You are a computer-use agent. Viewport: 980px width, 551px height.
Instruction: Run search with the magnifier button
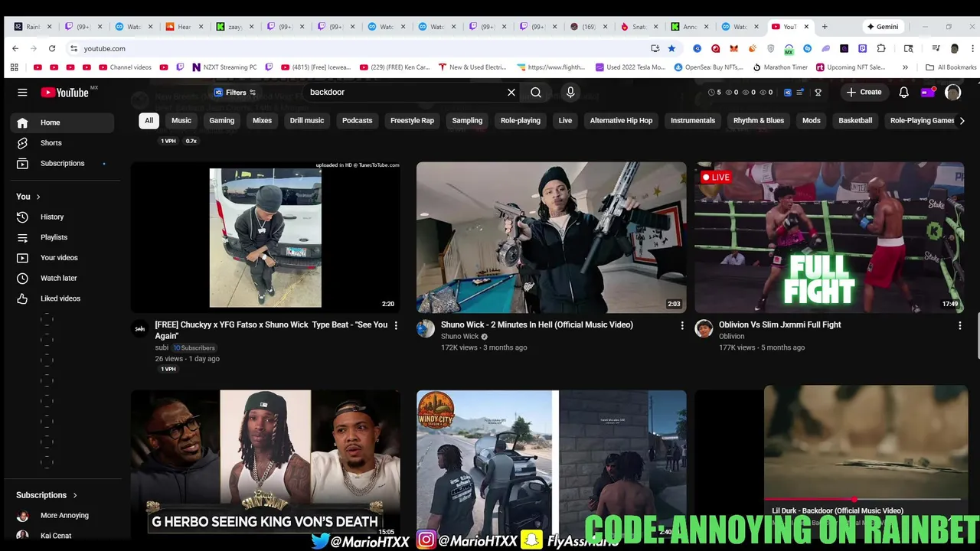pyautogui.click(x=536, y=93)
